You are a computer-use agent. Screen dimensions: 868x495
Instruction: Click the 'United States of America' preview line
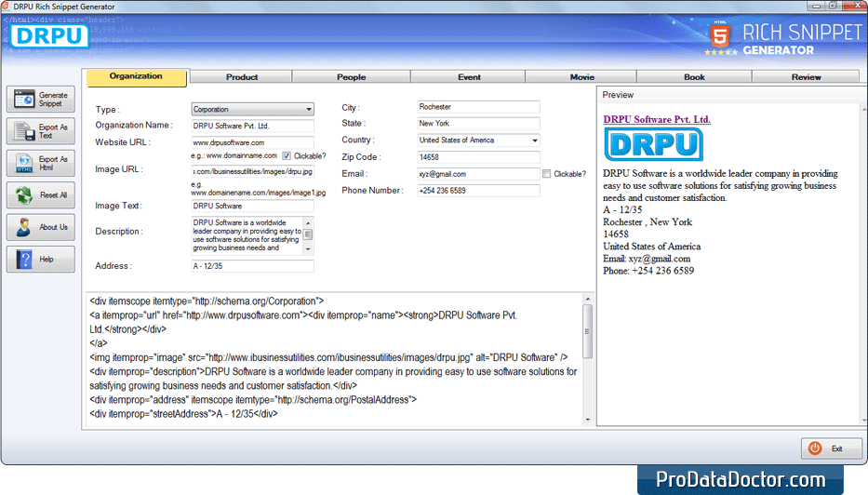[651, 247]
